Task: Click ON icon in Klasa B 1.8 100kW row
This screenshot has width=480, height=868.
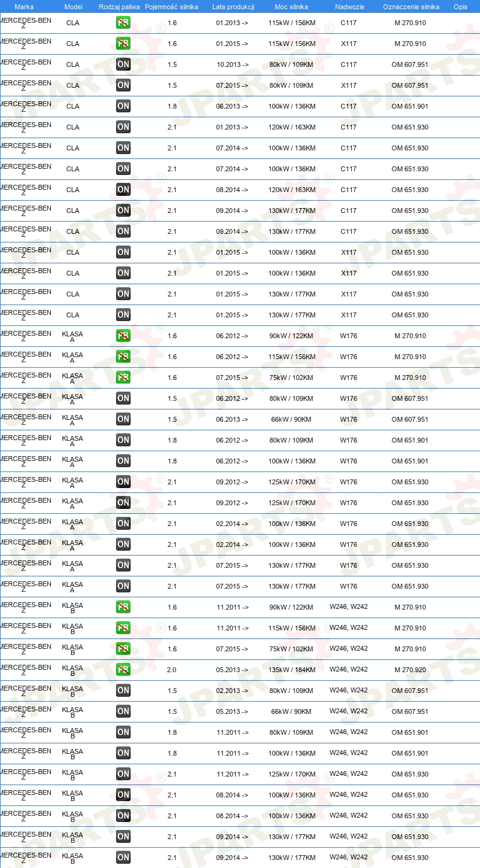Action: coord(123,753)
